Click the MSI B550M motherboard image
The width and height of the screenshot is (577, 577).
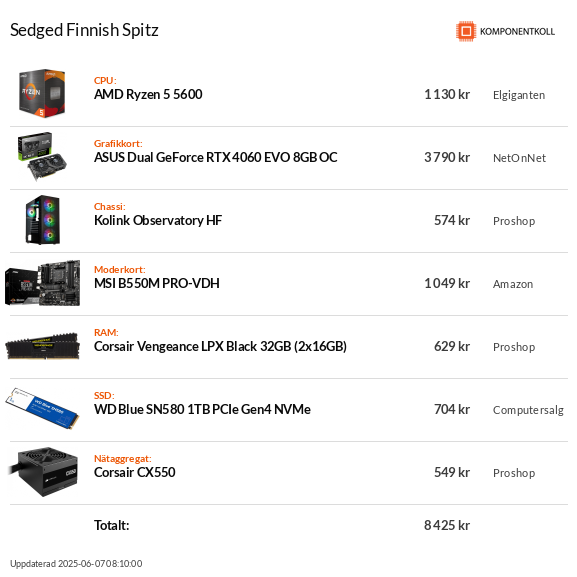(x=42, y=283)
